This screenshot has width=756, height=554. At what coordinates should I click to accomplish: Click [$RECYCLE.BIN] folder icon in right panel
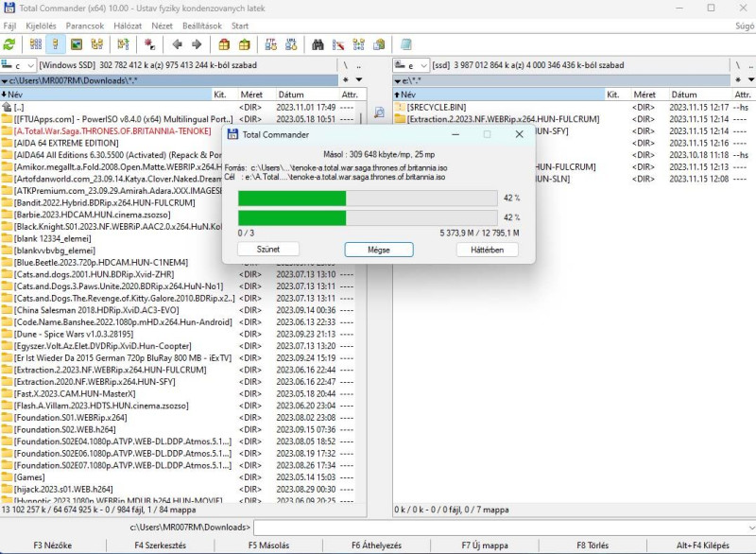coord(399,107)
